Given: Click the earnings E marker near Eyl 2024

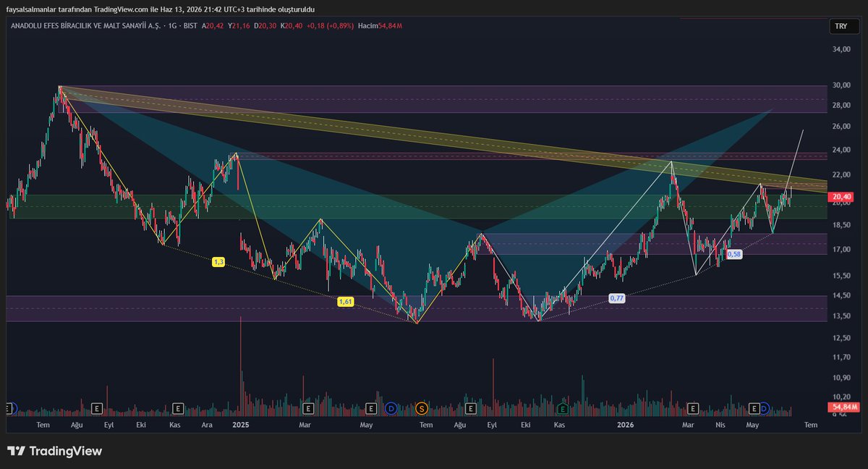Looking at the screenshot, I should point(97,409).
